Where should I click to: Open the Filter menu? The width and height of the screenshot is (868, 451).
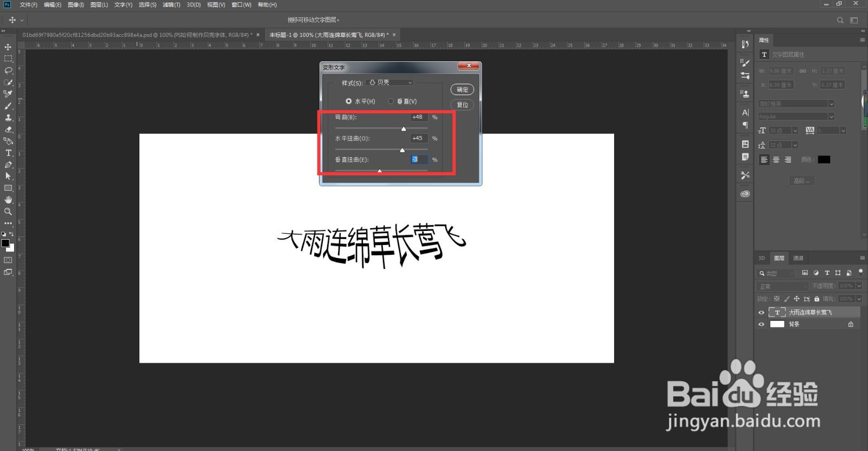pyautogui.click(x=171, y=5)
